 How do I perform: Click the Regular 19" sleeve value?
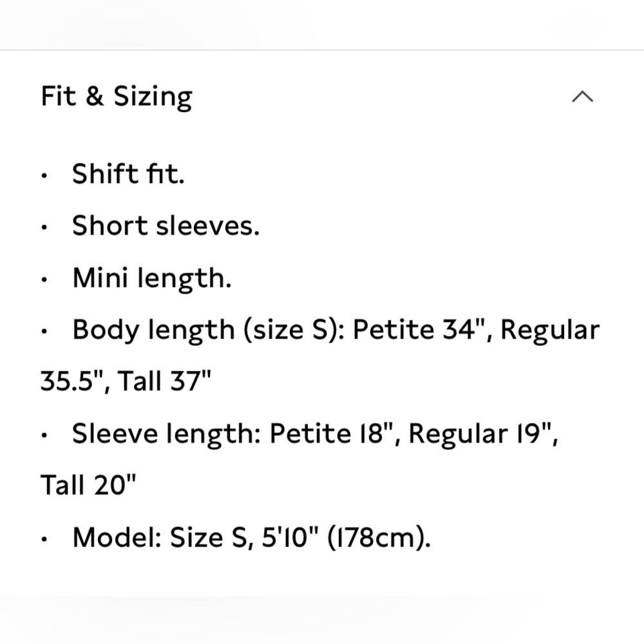pyautogui.click(x=484, y=434)
